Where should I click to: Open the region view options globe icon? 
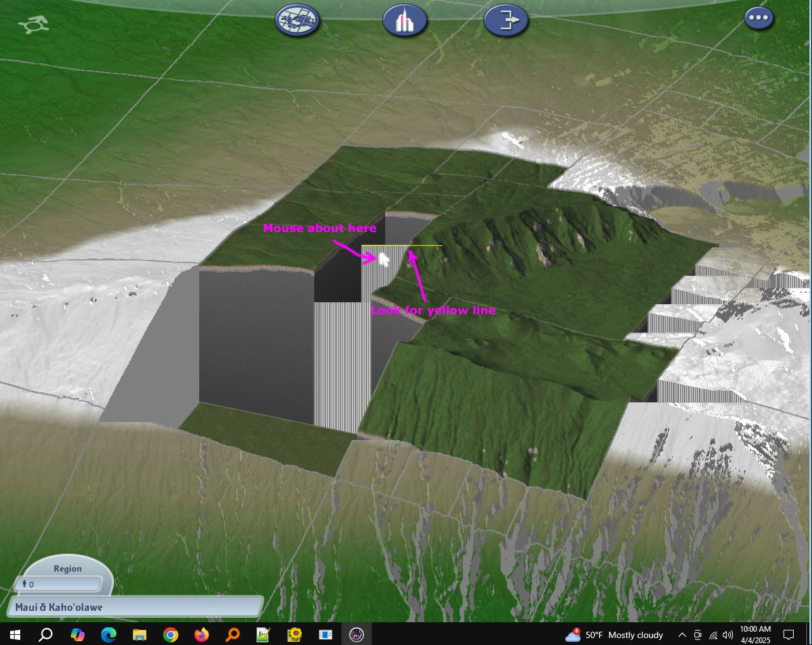tap(297, 20)
